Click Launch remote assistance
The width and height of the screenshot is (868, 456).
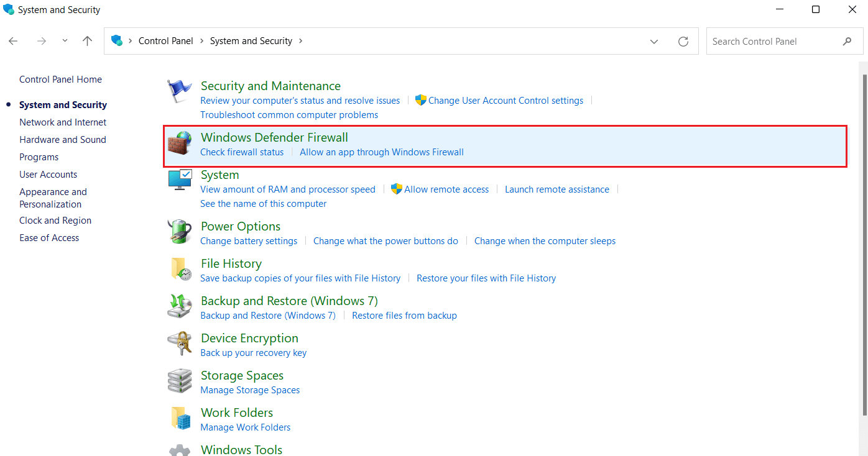pos(557,189)
